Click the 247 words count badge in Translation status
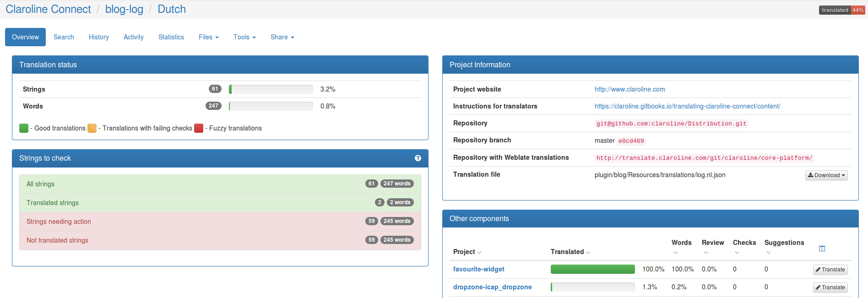Screen dimensions: 868x298 213,106
